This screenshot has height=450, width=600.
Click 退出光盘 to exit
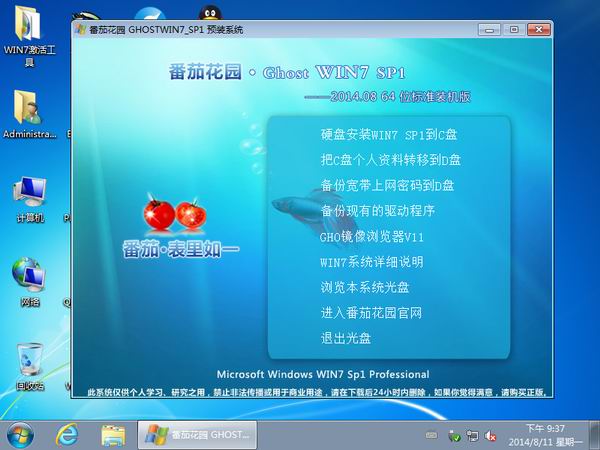tap(346, 338)
